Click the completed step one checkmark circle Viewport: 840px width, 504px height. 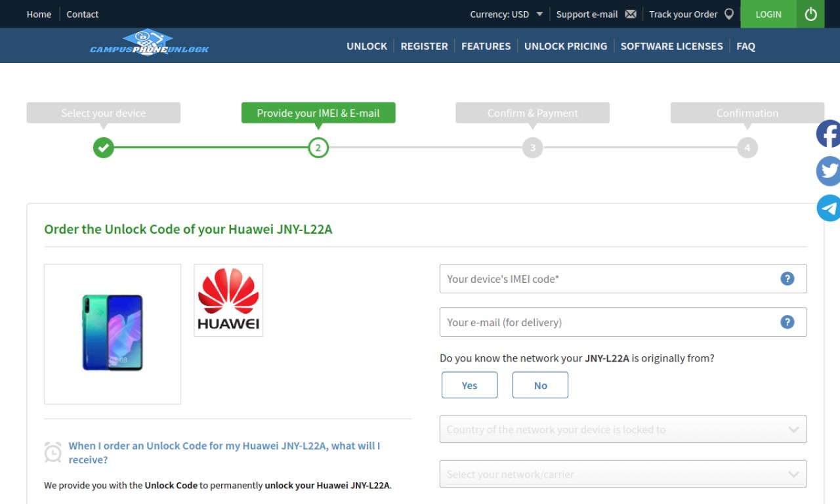pyautogui.click(x=103, y=148)
